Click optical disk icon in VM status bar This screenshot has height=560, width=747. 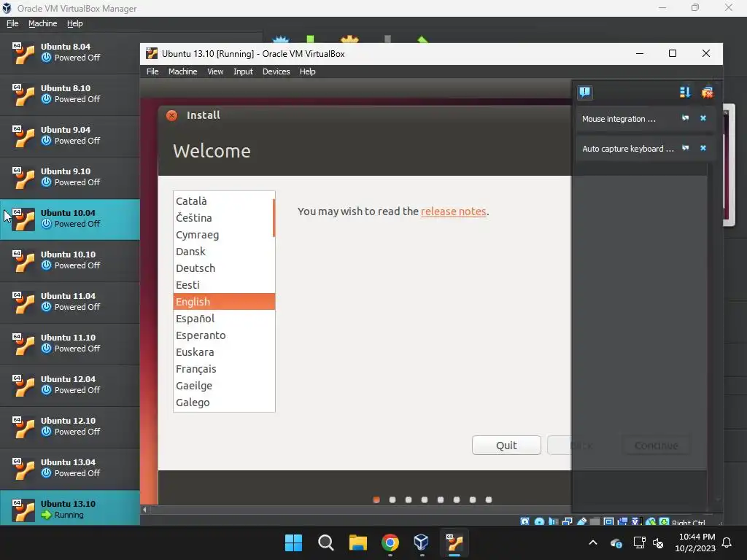tap(539, 522)
